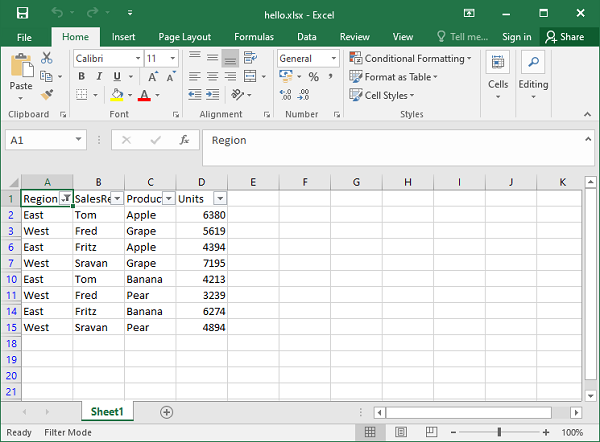600x442 pixels.
Task: Toggle Underline formatting
Action: click(117, 77)
